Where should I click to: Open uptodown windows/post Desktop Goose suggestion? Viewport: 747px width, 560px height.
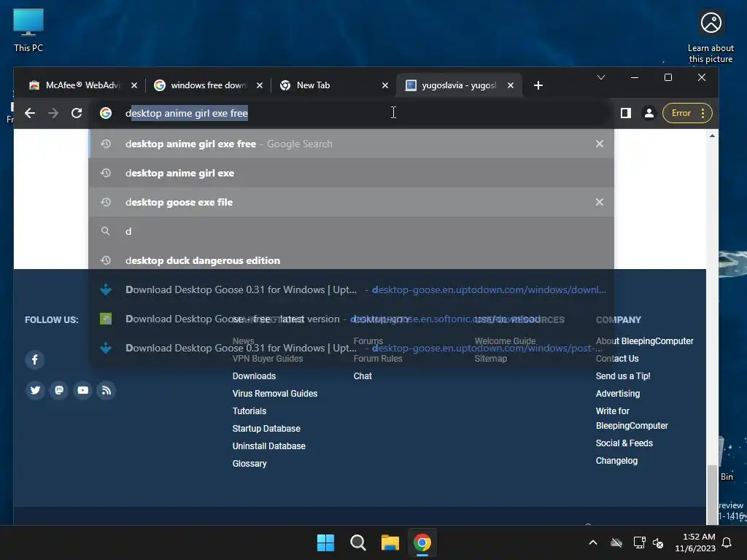(351, 348)
